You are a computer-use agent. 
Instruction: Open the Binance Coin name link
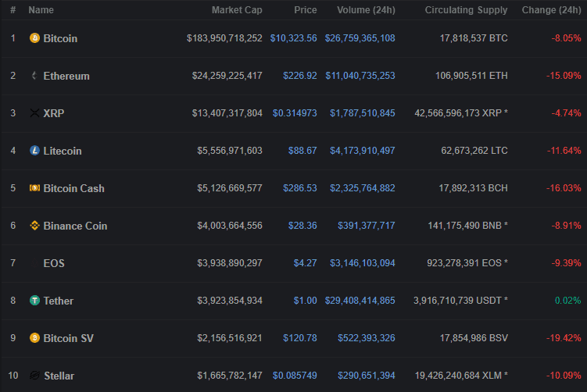point(75,226)
